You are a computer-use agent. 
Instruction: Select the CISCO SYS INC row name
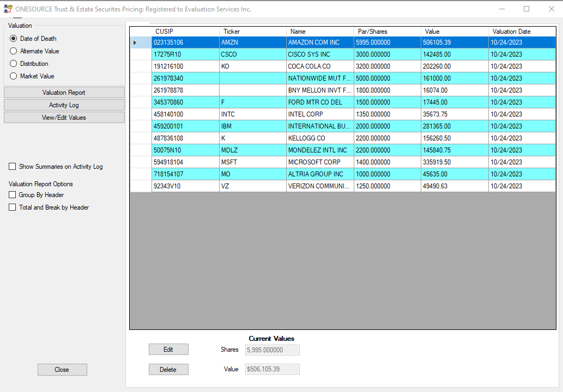(320, 54)
